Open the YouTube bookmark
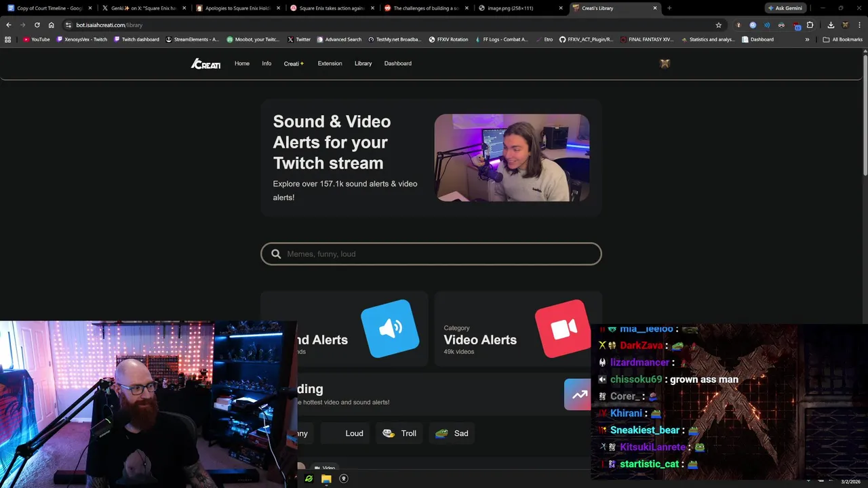 pos(37,39)
